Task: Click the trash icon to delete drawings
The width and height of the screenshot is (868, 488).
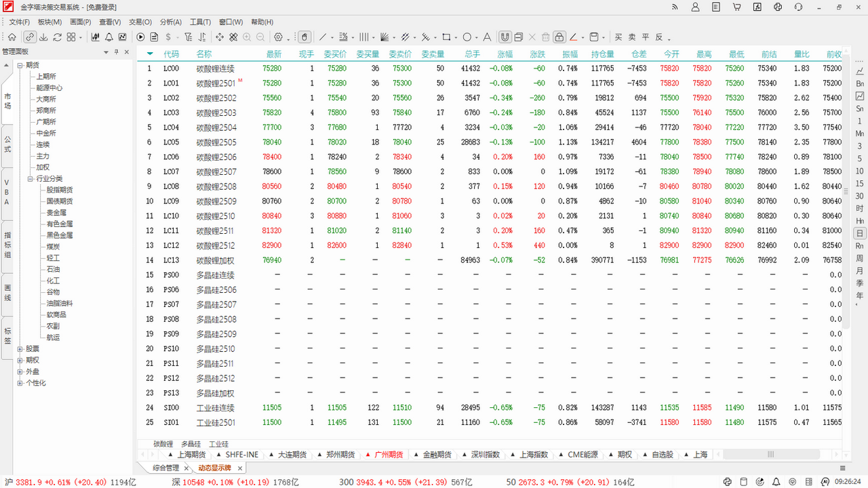Action: click(x=547, y=37)
